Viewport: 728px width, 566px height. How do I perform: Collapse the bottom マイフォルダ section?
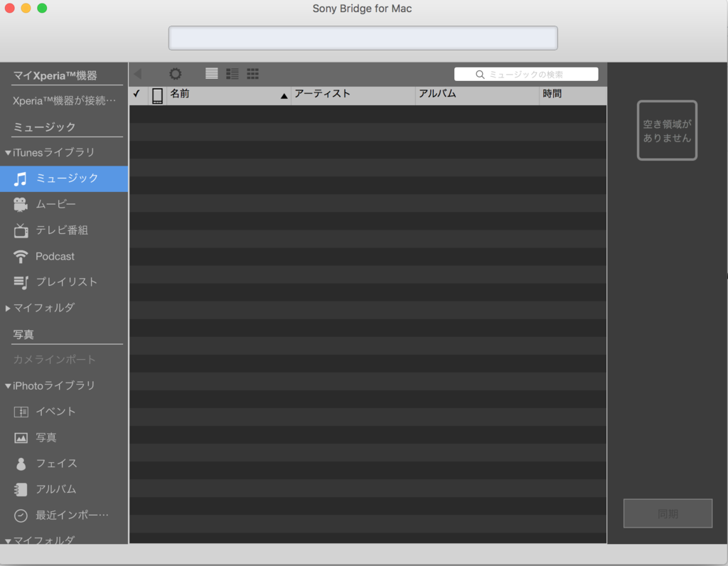[7, 541]
